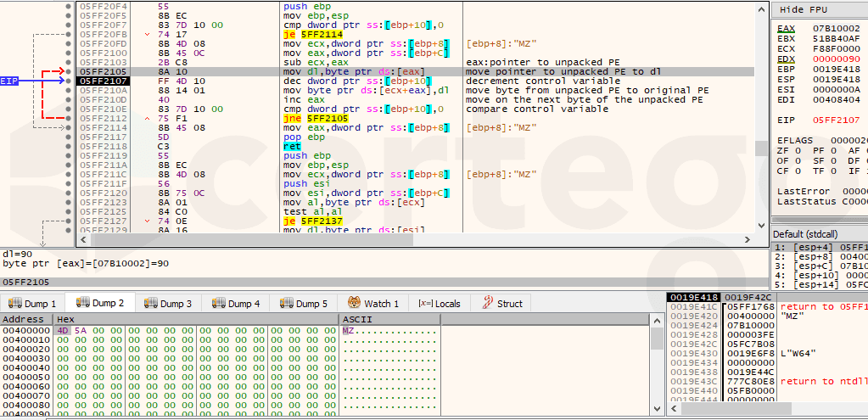Click the truck icon on Dump 5 tab

click(286, 304)
